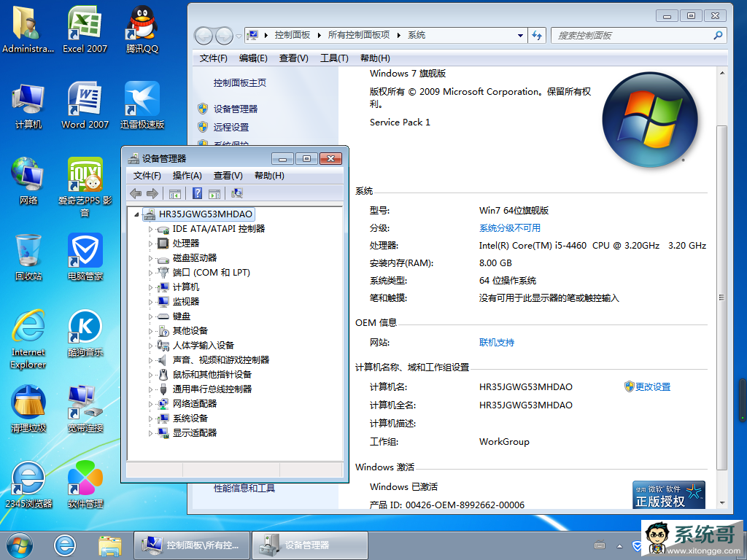Select the Administrator folder icon on desktop
This screenshot has height=560, width=747.
click(28, 29)
